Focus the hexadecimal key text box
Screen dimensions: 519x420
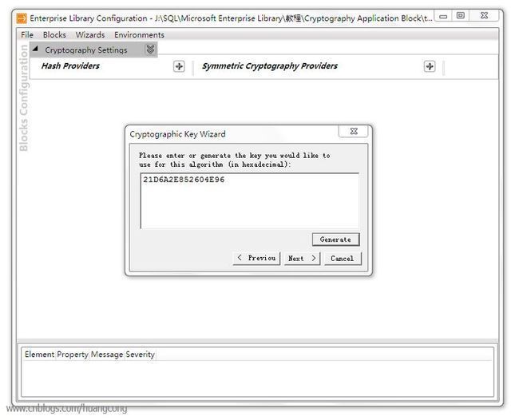point(250,200)
